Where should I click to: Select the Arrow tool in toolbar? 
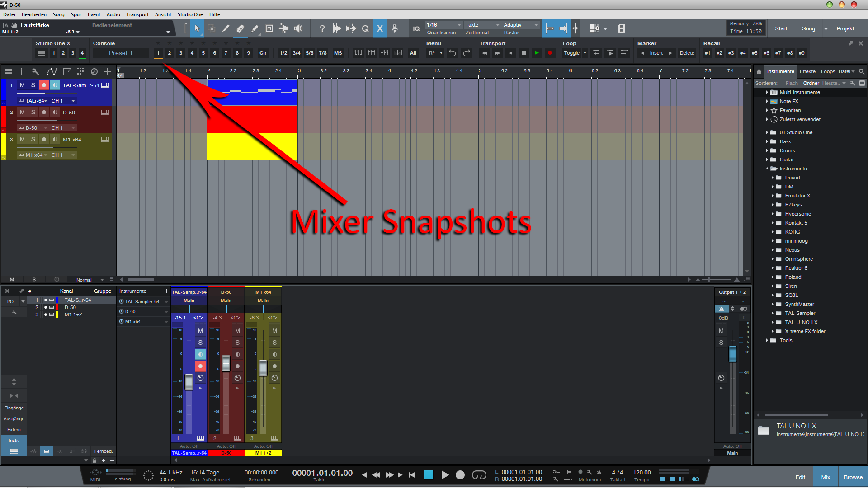click(x=197, y=28)
